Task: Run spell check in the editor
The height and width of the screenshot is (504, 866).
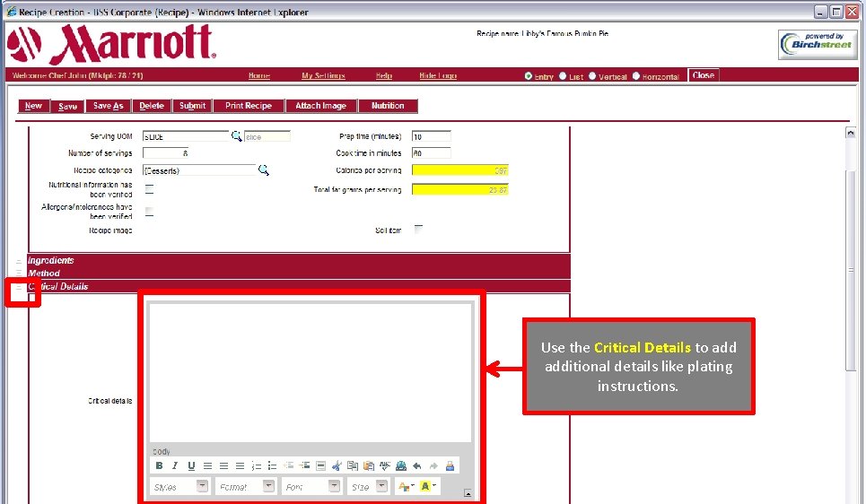Action: (384, 466)
